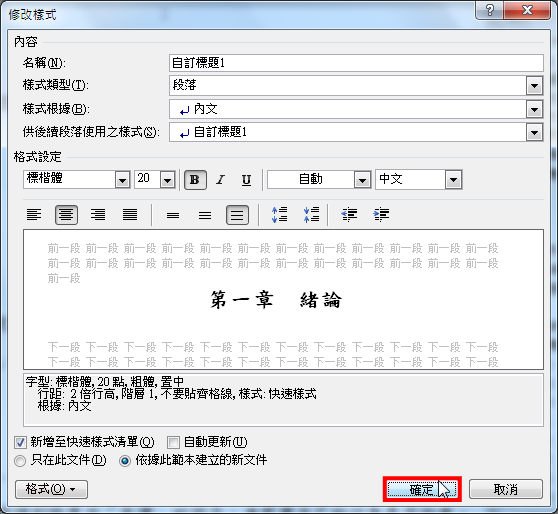Enable the 自動更新 checkbox

click(173, 442)
